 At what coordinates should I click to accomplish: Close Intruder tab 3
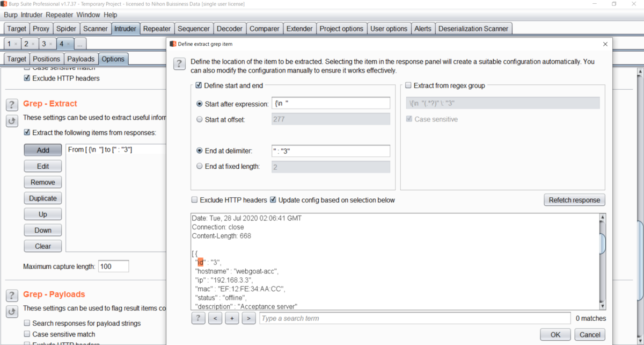[x=50, y=44]
